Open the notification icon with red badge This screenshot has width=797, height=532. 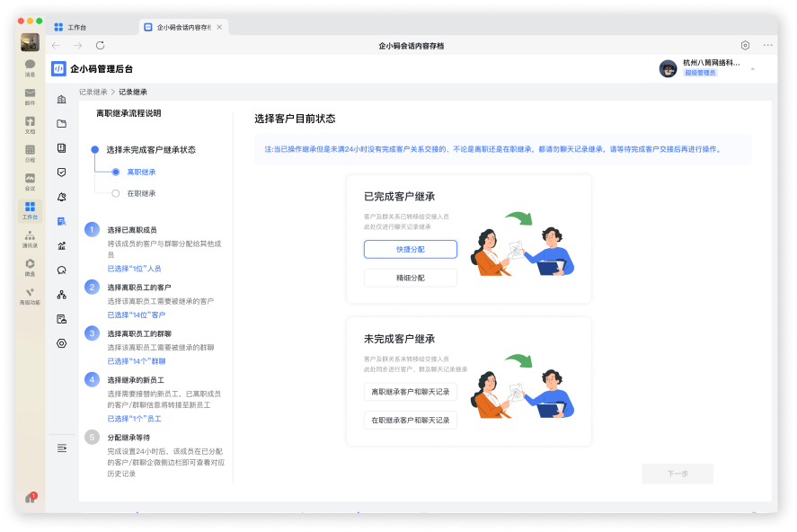[31, 497]
